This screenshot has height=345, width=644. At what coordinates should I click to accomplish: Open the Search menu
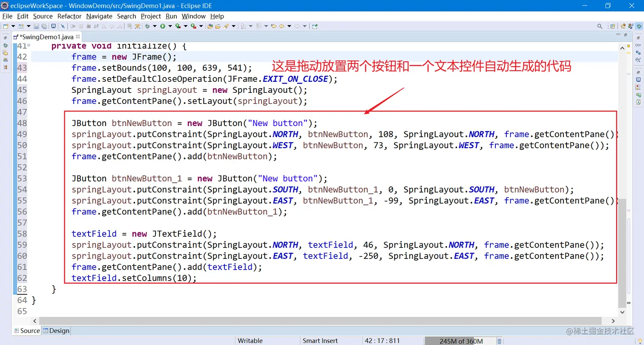click(x=126, y=16)
